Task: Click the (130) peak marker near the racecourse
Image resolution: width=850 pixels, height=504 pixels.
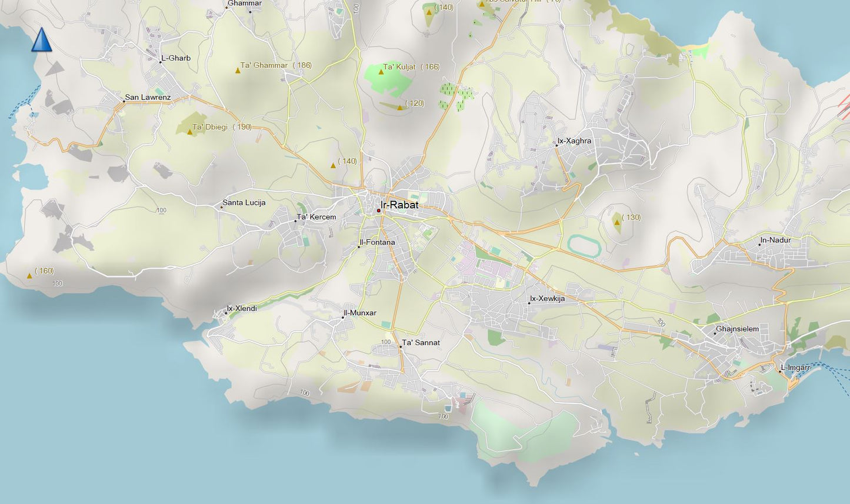Action: coord(616,222)
